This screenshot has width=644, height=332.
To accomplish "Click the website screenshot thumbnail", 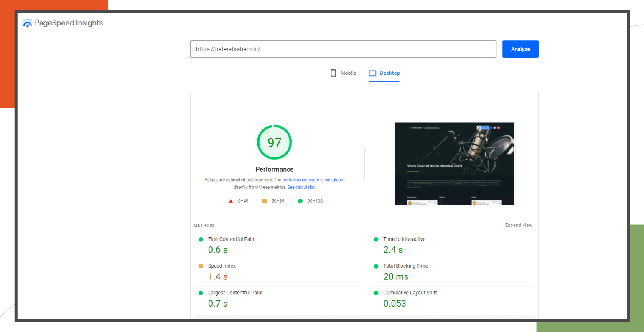I will pos(454,163).
